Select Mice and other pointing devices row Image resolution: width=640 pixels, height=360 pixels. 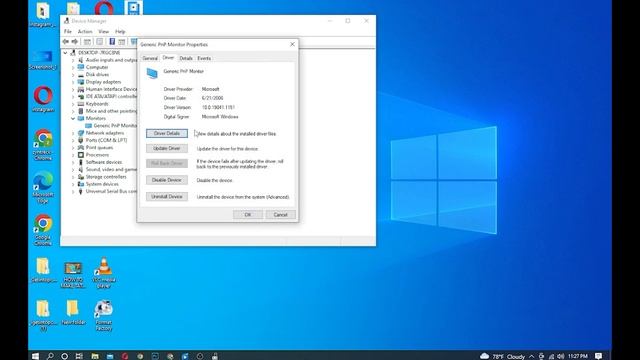107,111
